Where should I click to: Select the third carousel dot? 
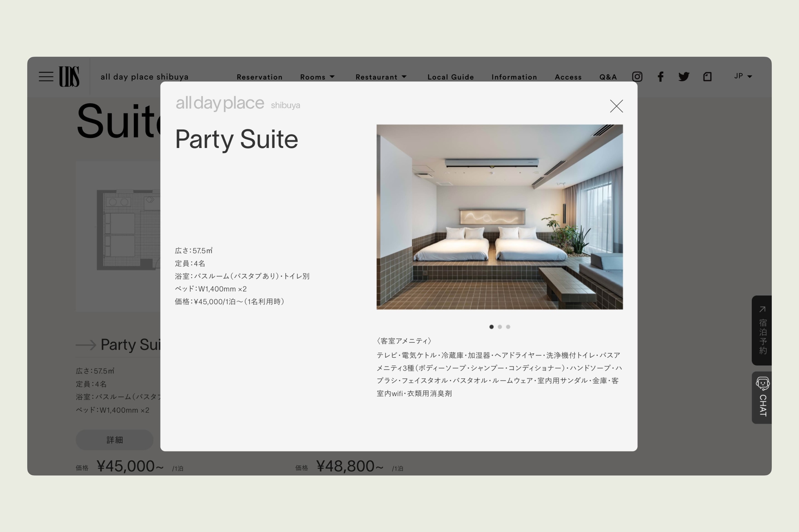(x=508, y=327)
